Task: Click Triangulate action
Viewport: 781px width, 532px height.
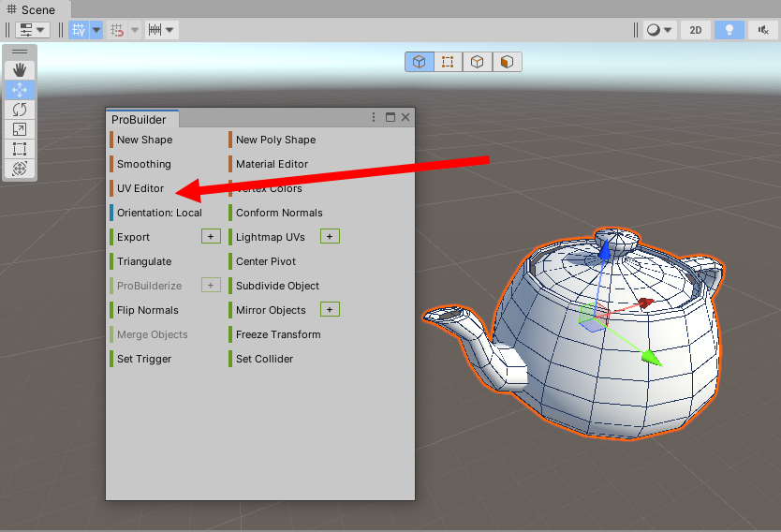Action: point(144,262)
